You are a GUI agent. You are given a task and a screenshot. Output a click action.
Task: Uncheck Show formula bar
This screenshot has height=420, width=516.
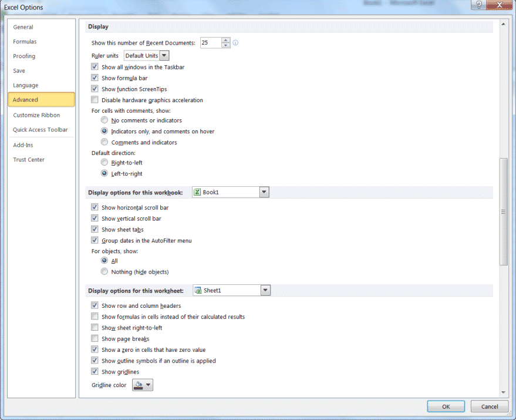pyautogui.click(x=95, y=78)
